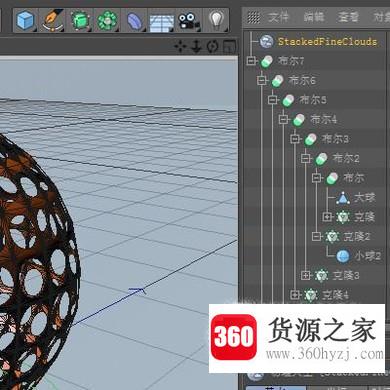This screenshot has height=390, width=390.
Task: Add a camera with the camera icon
Action: [189, 21]
